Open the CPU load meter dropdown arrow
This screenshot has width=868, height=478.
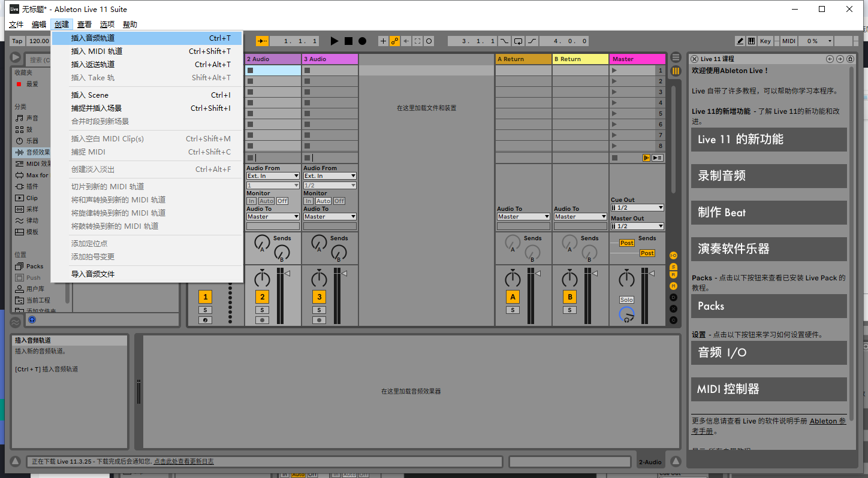pos(830,41)
